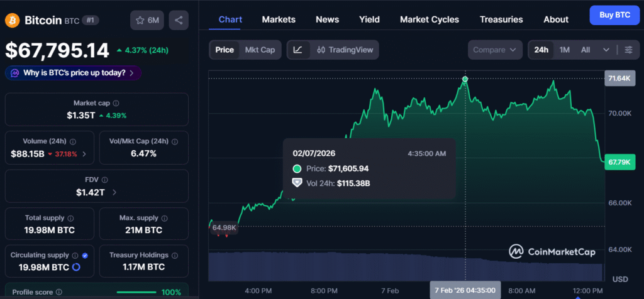Image resolution: width=644 pixels, height=299 pixels.
Task: Open the Compare dropdown
Action: pyautogui.click(x=496, y=50)
